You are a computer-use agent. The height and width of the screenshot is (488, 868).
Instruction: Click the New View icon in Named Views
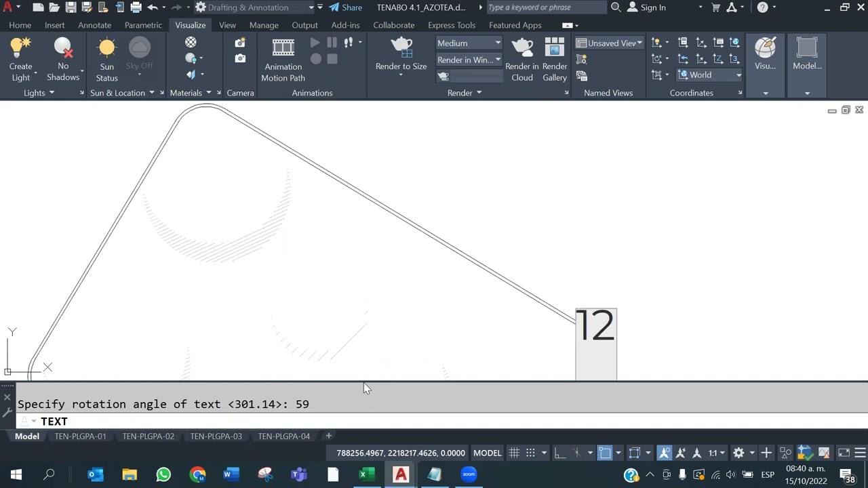[581, 60]
